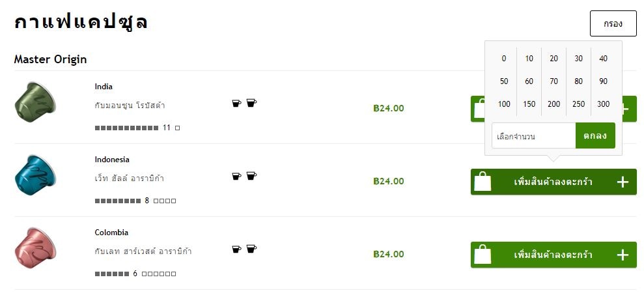Confirm quantity with the ตกลง button
The height and width of the screenshot is (299, 644).
click(595, 135)
